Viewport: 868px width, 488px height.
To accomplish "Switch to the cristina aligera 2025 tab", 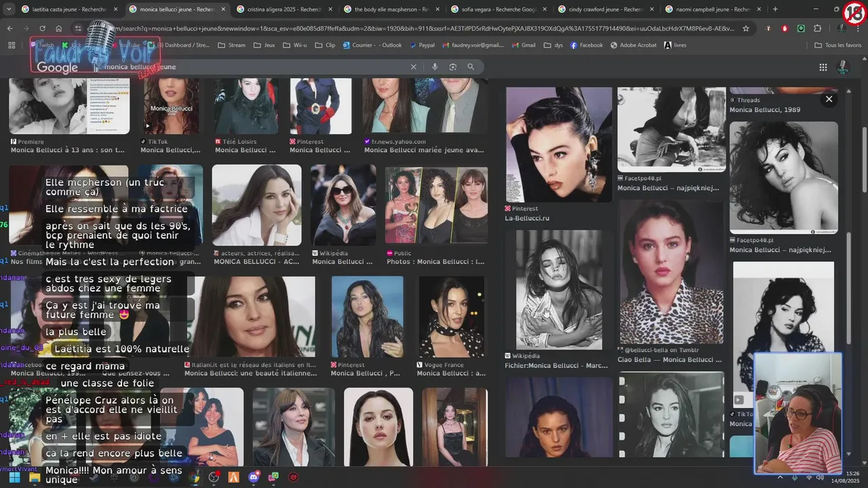I will click(x=284, y=9).
